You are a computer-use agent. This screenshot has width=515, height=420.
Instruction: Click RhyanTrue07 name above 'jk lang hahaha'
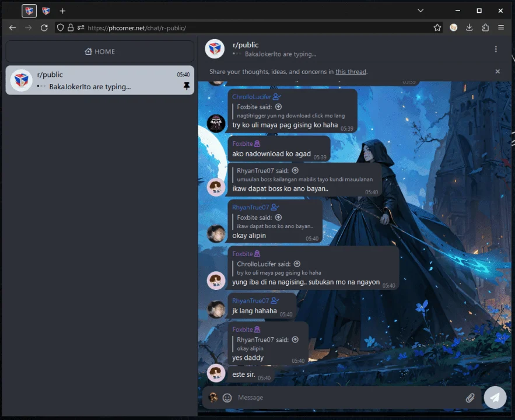[x=251, y=300]
